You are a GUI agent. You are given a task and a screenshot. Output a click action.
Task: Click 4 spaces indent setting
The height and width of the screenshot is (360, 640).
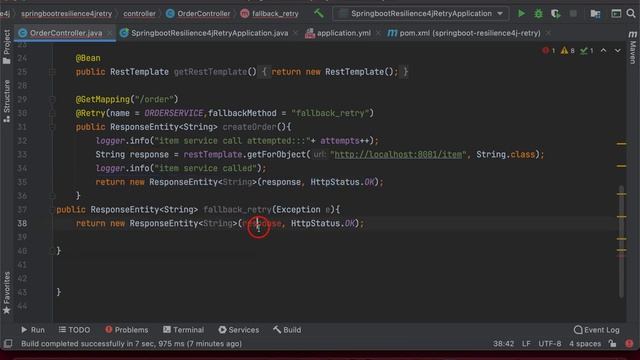(x=584, y=343)
